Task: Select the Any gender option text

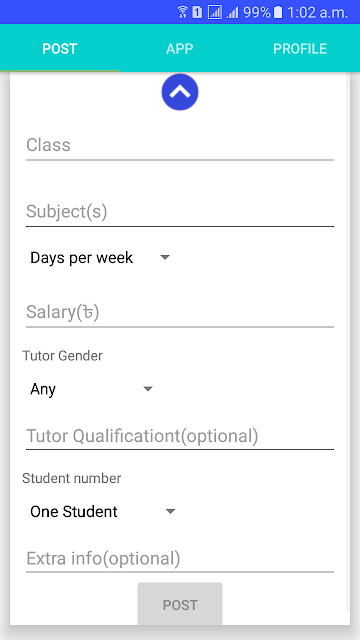Action: tap(43, 389)
